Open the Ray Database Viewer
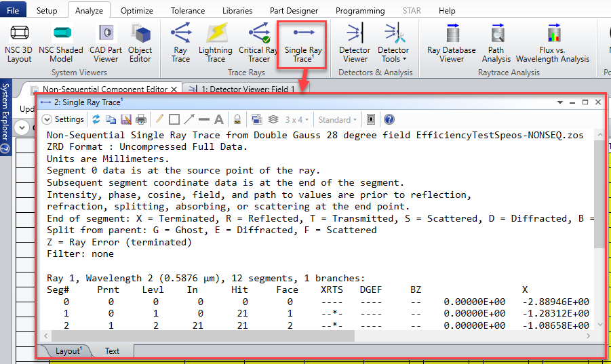This screenshot has height=364, width=611. (x=451, y=43)
